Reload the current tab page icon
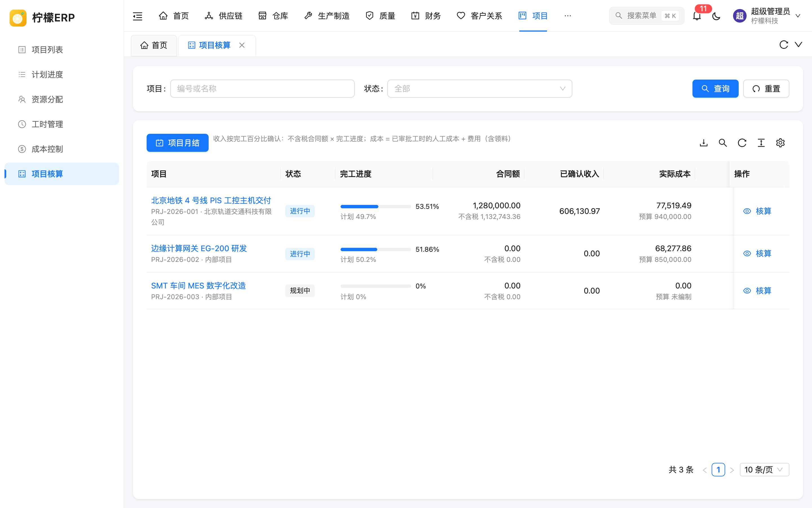 pyautogui.click(x=784, y=45)
